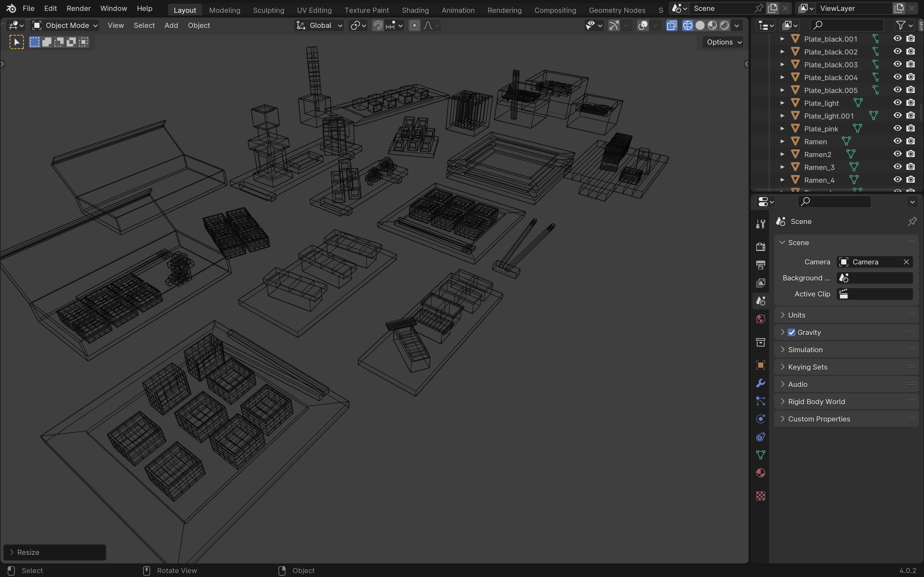
Task: Uncheck the Gravity checkbox
Action: click(x=791, y=332)
